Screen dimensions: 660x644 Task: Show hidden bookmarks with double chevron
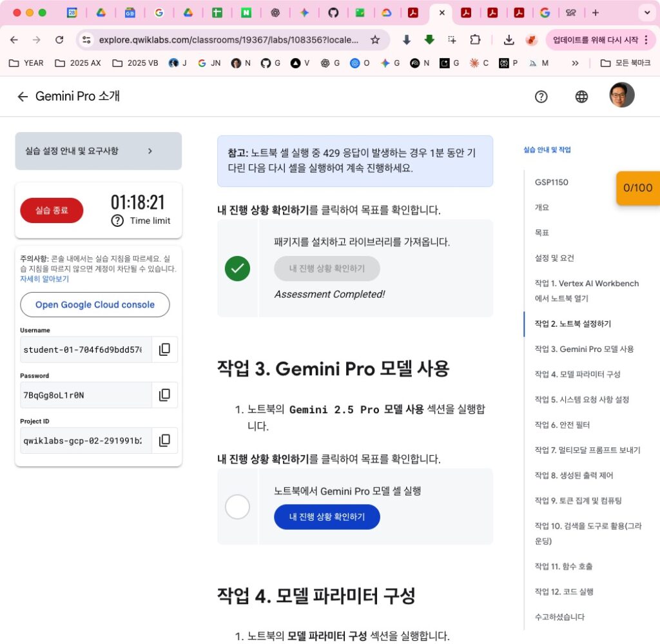point(575,63)
